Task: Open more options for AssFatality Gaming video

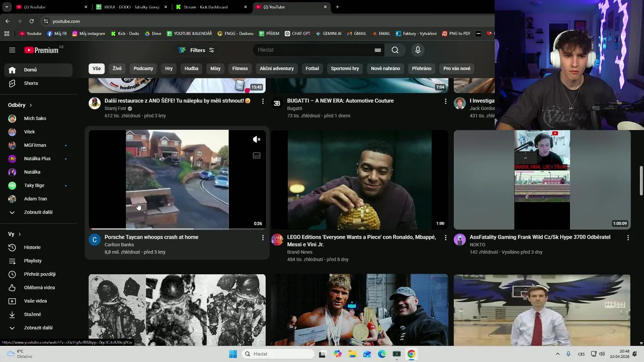Action: tap(628, 237)
